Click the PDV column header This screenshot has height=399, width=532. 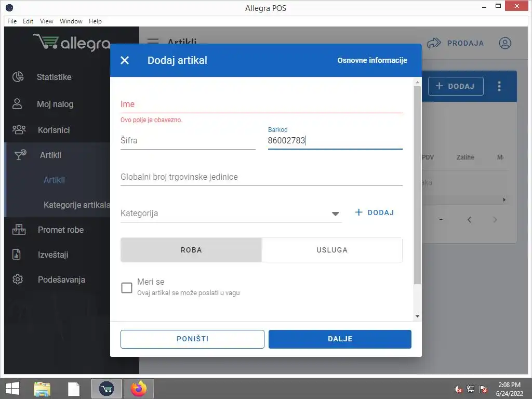coord(428,157)
